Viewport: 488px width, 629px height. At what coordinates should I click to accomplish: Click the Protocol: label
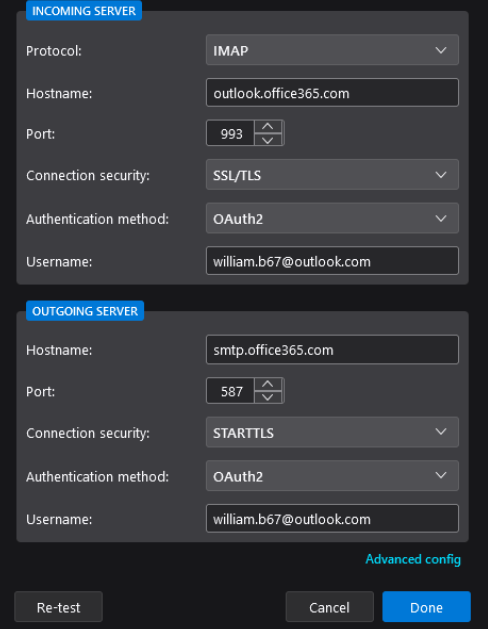(54, 51)
